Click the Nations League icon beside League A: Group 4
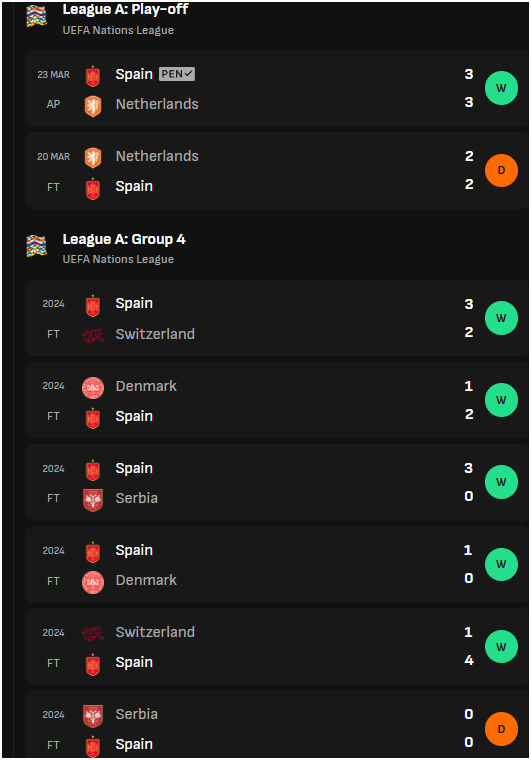The image size is (531, 760). point(36,245)
